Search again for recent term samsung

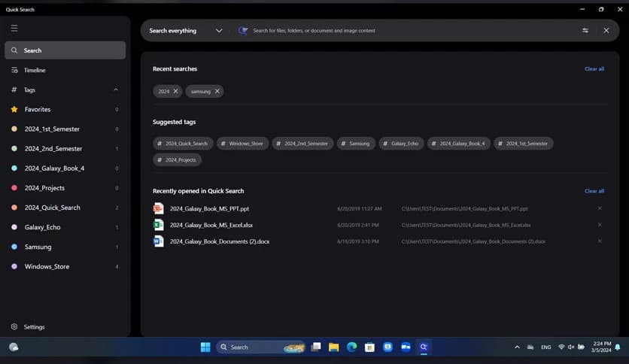click(x=201, y=92)
